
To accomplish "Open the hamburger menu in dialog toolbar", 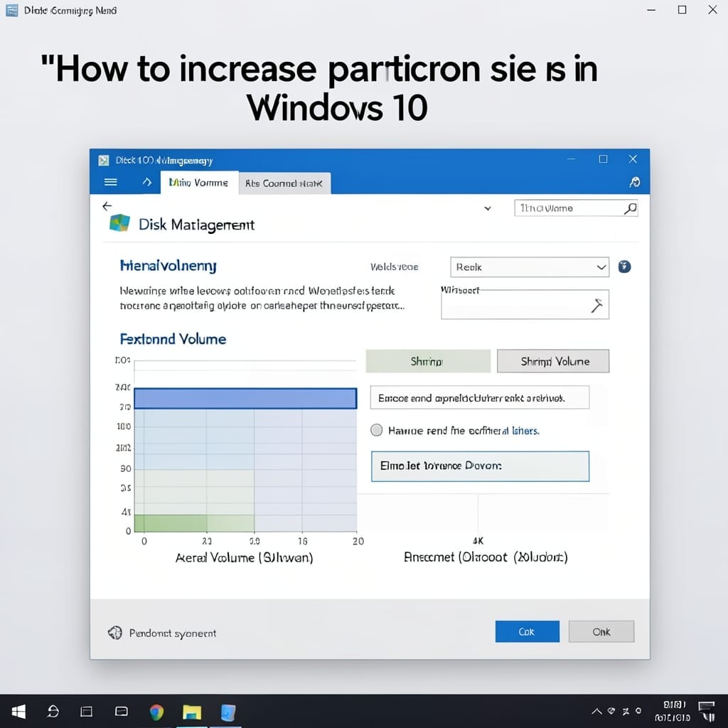I will (x=110, y=182).
